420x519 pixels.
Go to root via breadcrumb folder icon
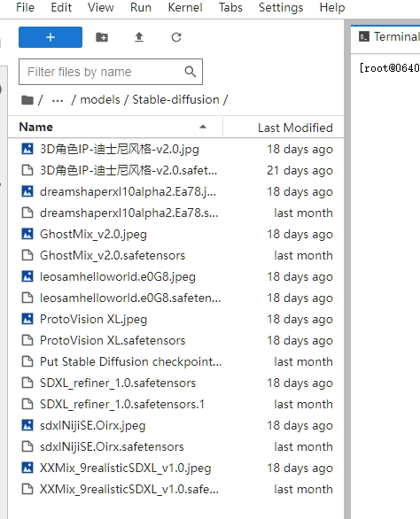pyautogui.click(x=27, y=99)
